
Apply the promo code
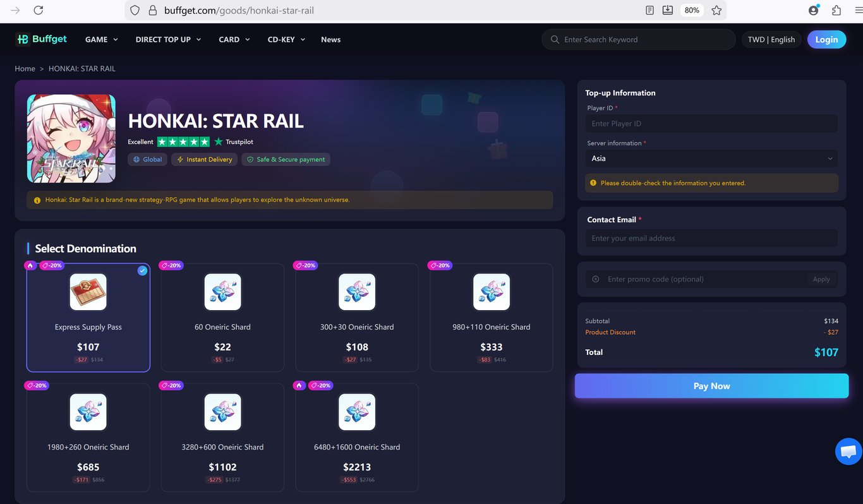[821, 279]
